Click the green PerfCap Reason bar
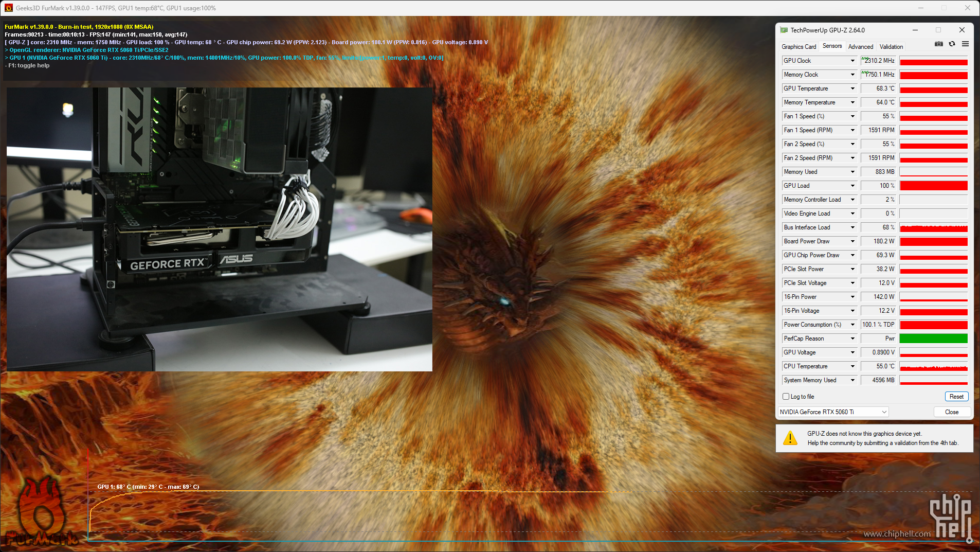980x552 pixels. (x=933, y=339)
